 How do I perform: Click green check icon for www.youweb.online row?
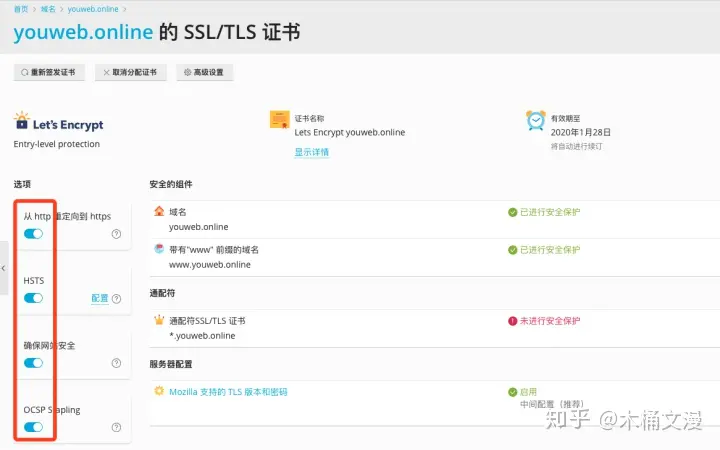click(x=512, y=250)
